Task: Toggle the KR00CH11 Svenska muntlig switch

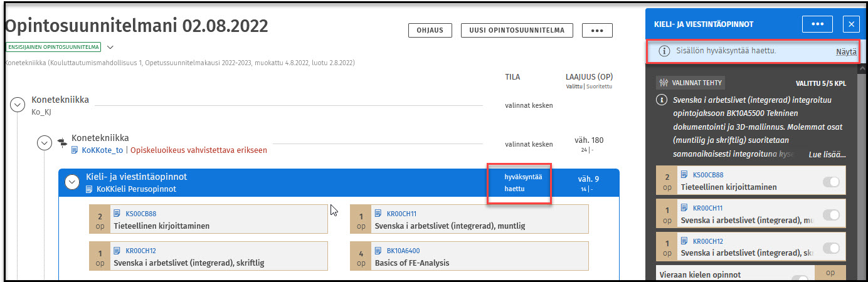Action: coord(831,215)
